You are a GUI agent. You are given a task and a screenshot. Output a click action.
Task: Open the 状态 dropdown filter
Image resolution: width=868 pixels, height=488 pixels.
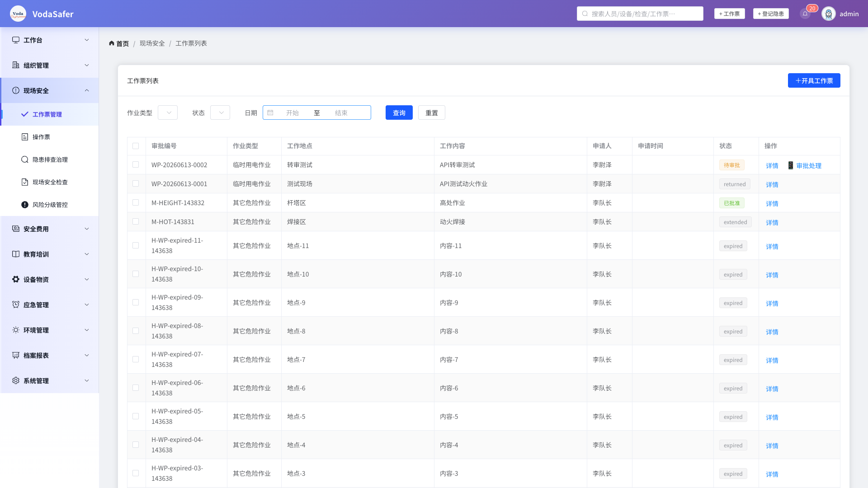(220, 113)
